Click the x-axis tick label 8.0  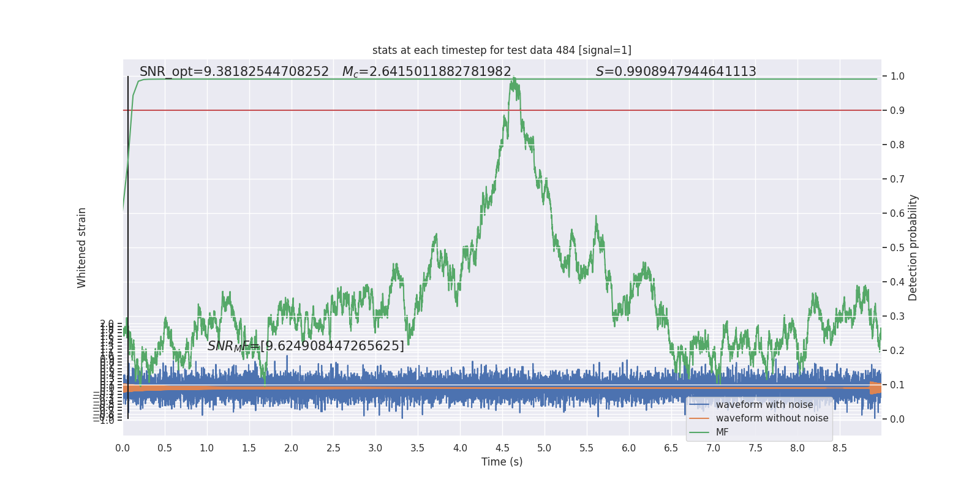[x=797, y=448]
